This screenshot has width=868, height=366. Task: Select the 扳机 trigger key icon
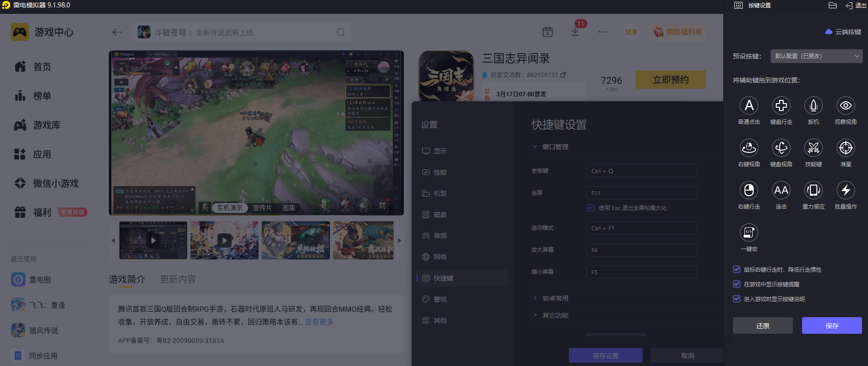tap(814, 106)
